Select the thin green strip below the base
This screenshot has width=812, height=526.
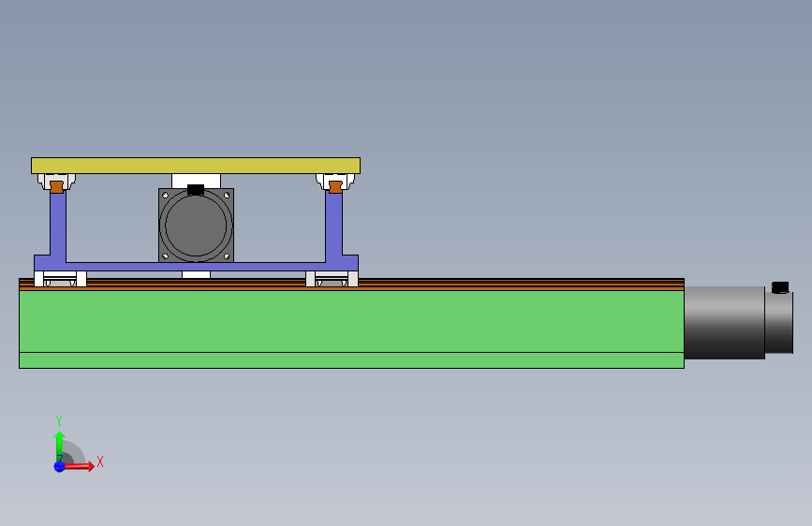coord(351,360)
